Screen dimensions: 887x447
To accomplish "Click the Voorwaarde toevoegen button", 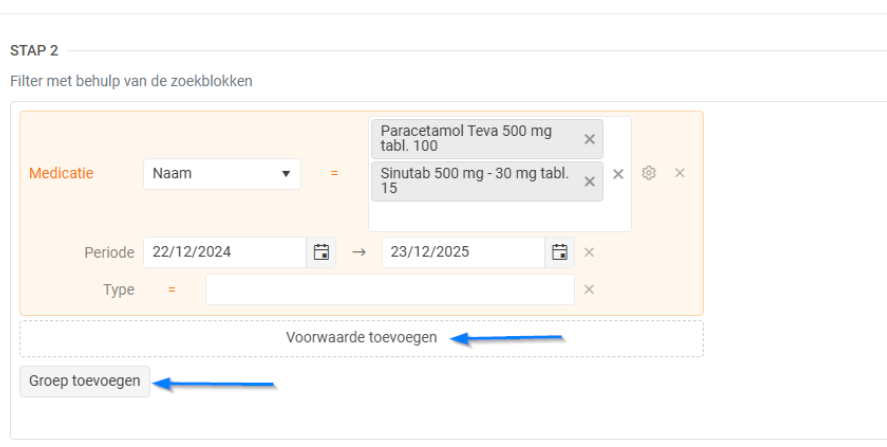I will tap(361, 338).
